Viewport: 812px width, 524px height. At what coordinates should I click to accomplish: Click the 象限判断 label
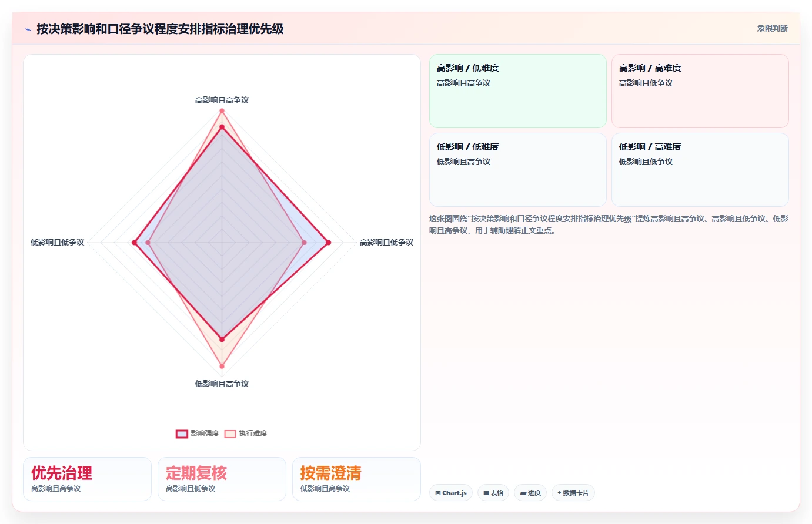coord(772,28)
